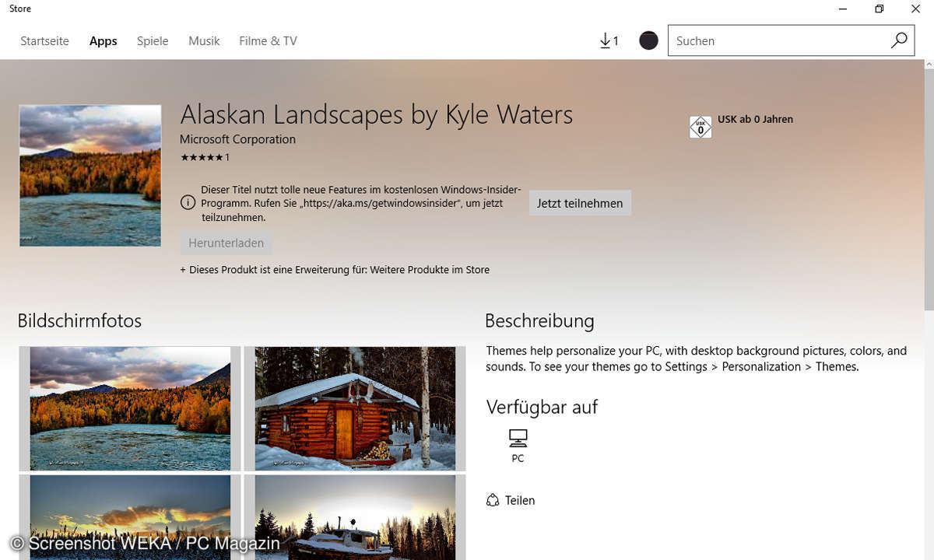Open the autumn river screenshot thumbnail

tap(130, 408)
